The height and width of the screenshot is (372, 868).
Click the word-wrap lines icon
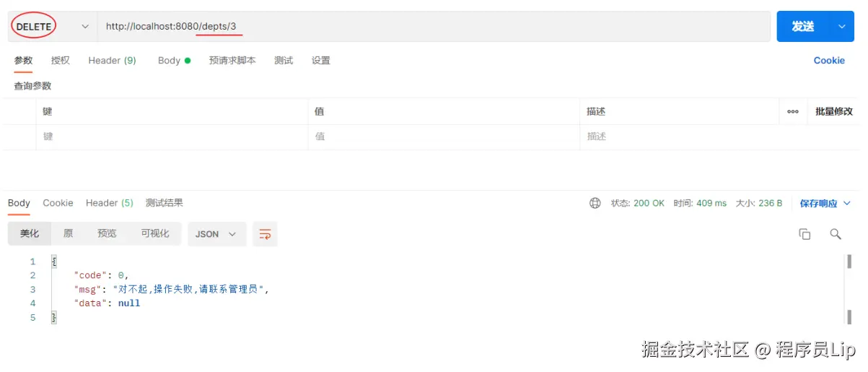click(265, 234)
